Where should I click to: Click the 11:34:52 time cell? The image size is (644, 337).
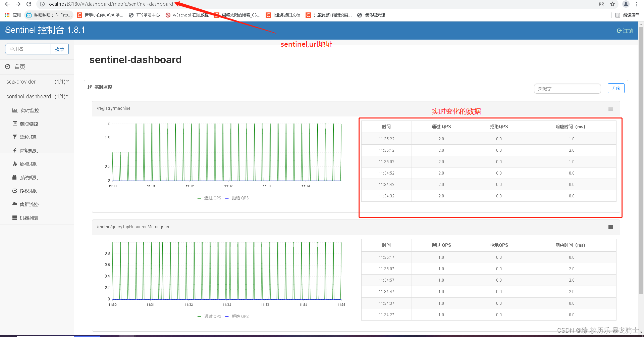[386, 173]
